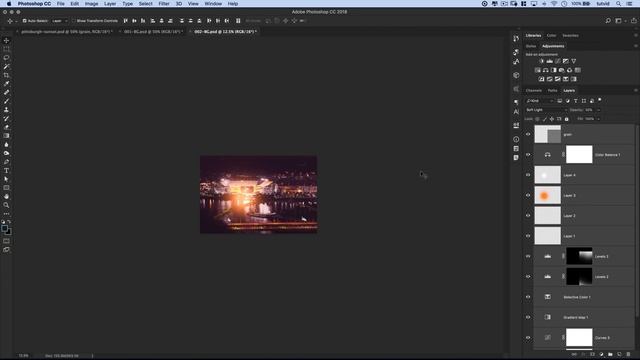The height and width of the screenshot is (360, 640).
Task: Click the Spotlight search icon in menu bar
Action: (x=619, y=4)
